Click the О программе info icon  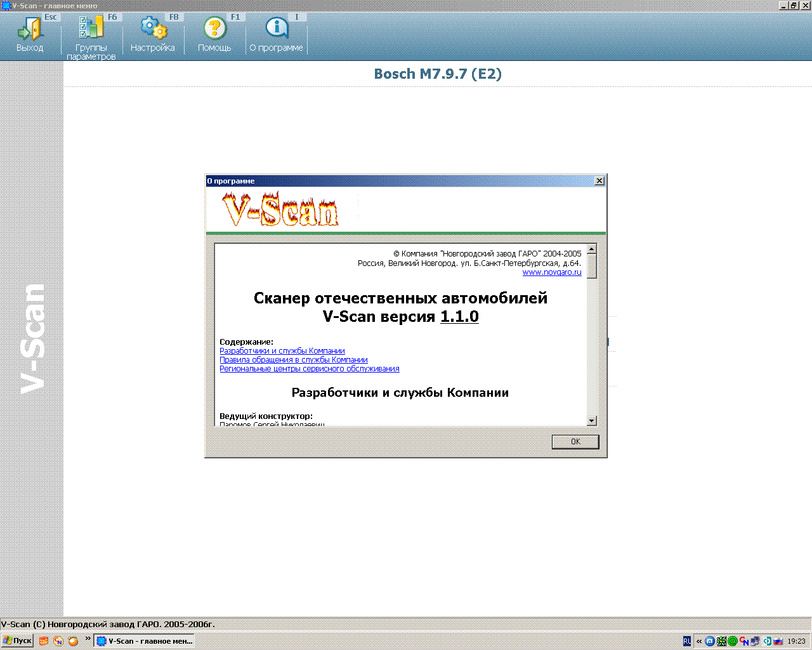click(x=276, y=30)
